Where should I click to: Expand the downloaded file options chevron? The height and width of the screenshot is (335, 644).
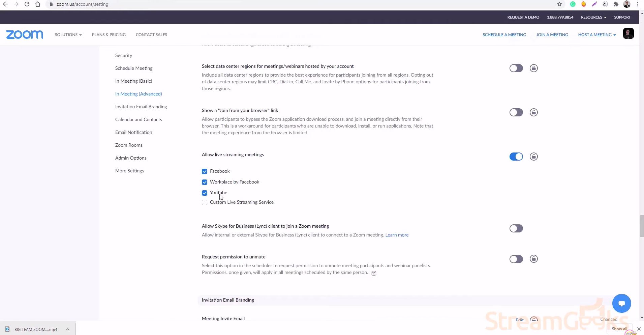point(68,329)
